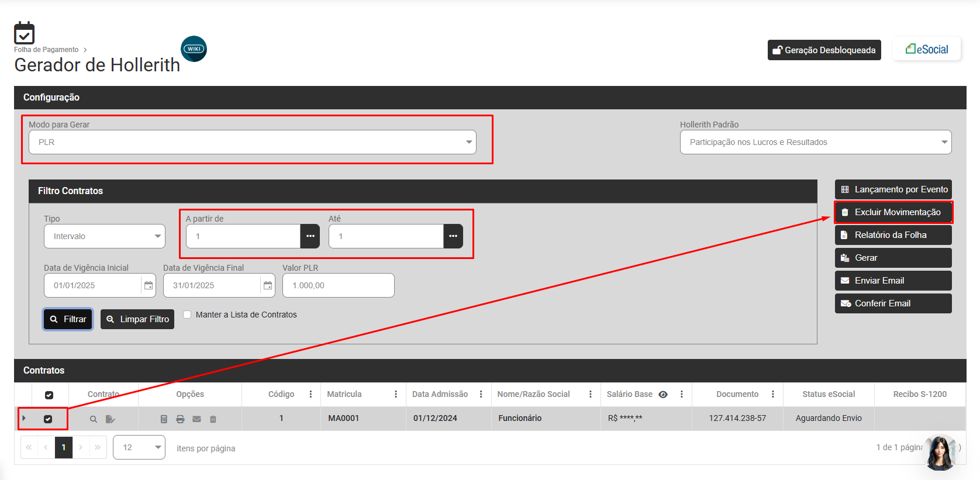Send email for contract MA0001 row
The height and width of the screenshot is (480, 980).
(196, 419)
